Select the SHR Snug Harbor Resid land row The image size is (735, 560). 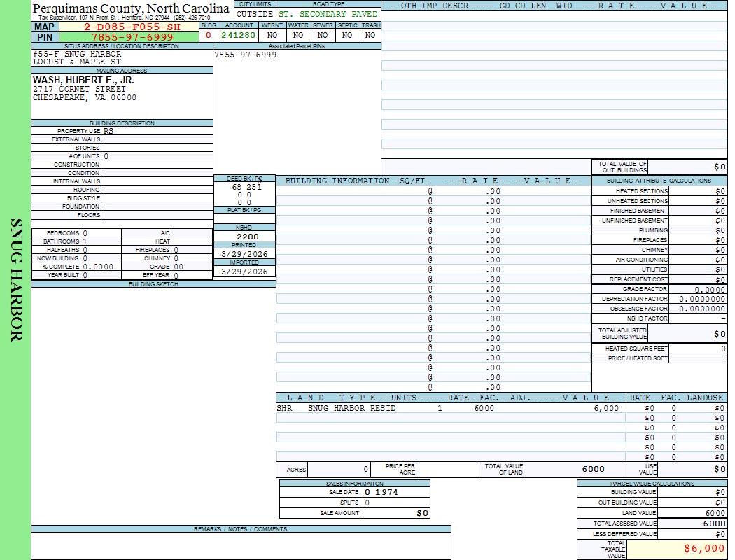coord(448,408)
